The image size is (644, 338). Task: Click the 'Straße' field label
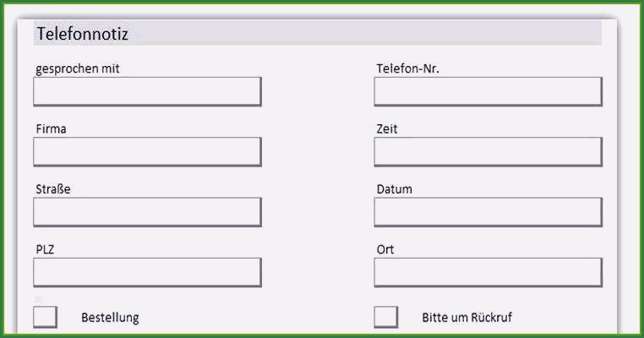tap(53, 189)
